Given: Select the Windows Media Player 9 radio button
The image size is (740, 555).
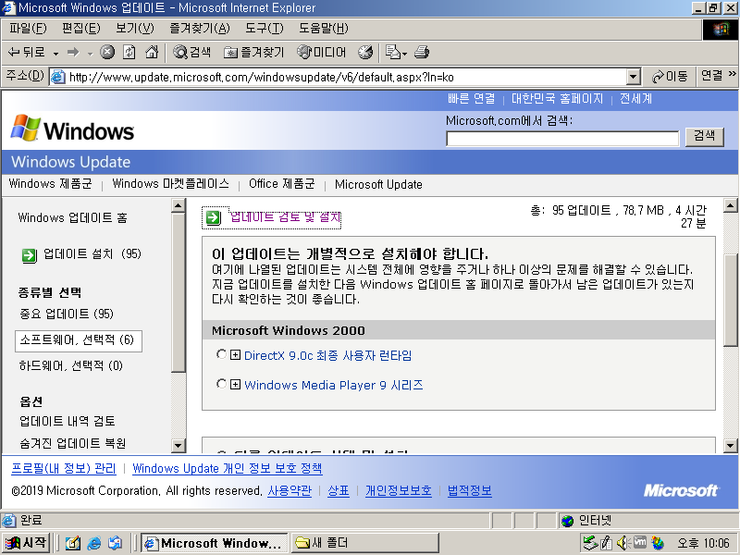Looking at the screenshot, I should pos(221,384).
